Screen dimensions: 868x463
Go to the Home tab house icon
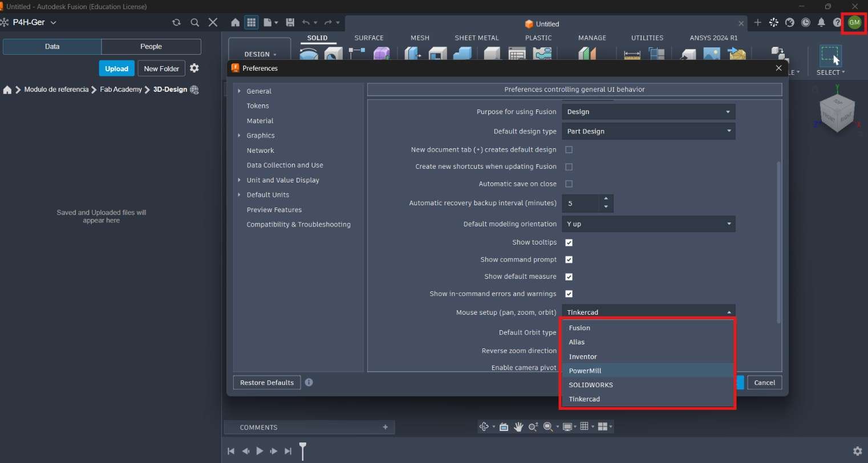pyautogui.click(x=235, y=22)
